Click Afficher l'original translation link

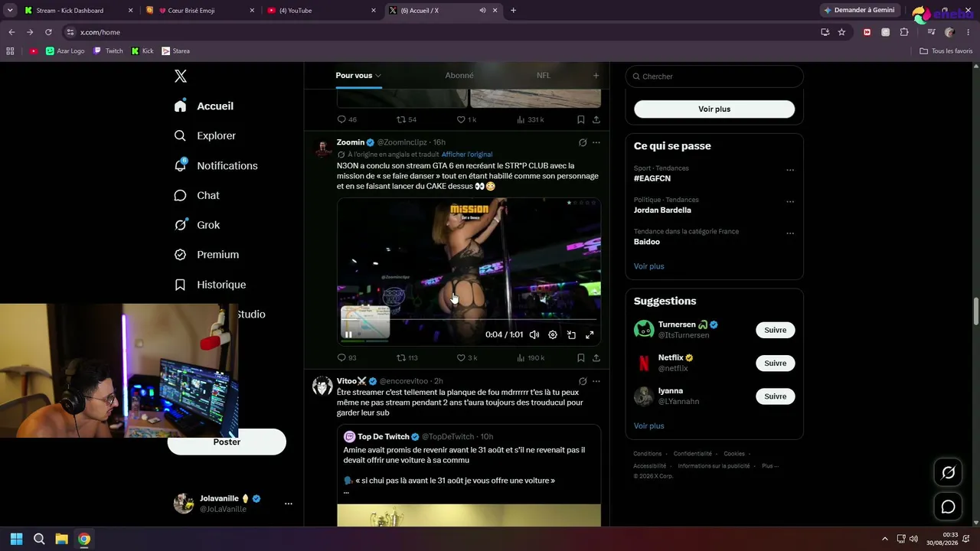tap(467, 155)
